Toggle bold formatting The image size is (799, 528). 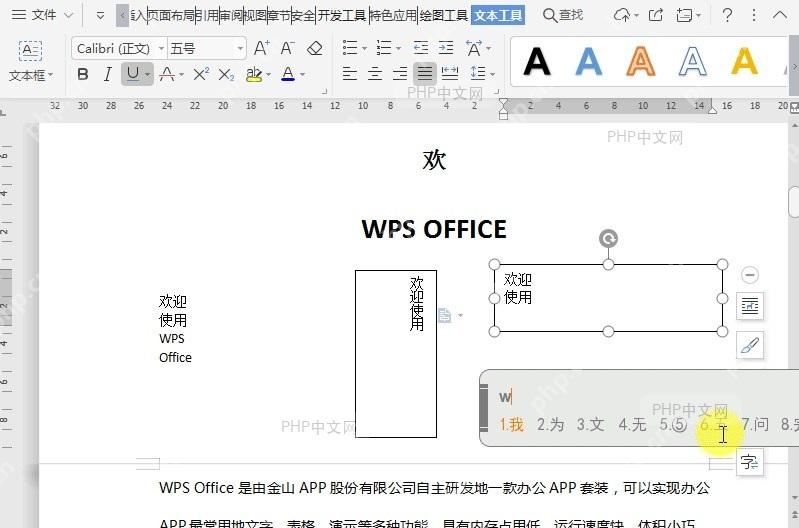pos(83,74)
